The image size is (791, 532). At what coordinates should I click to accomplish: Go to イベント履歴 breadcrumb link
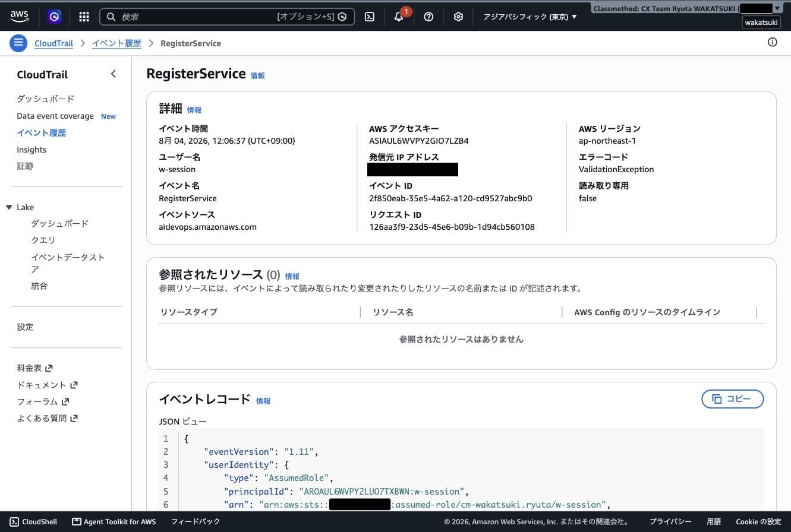coord(116,43)
